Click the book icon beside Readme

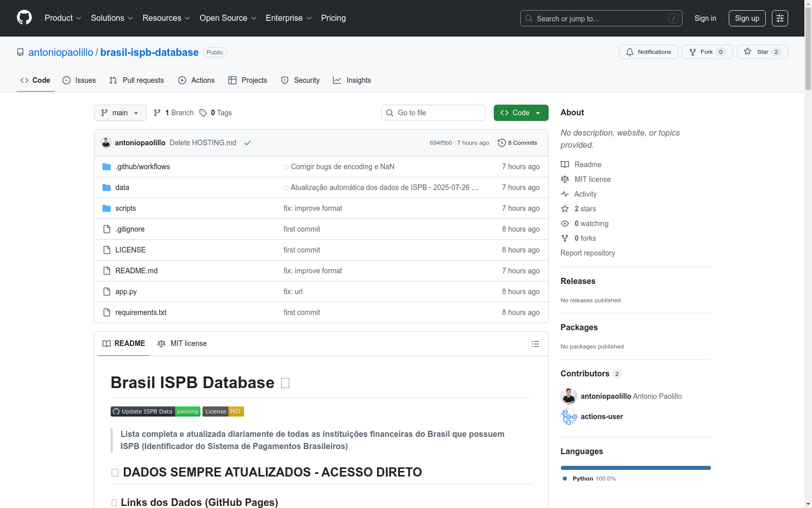click(565, 165)
